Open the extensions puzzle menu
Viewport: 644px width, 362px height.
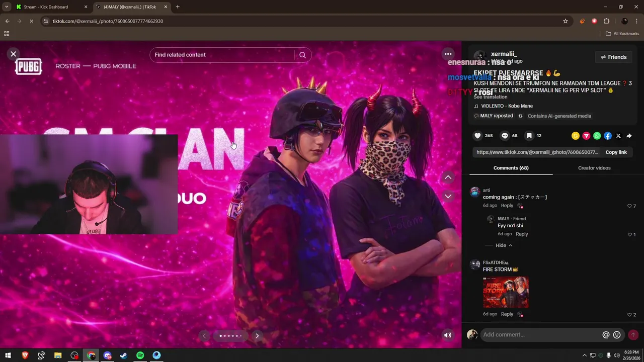(x=606, y=21)
